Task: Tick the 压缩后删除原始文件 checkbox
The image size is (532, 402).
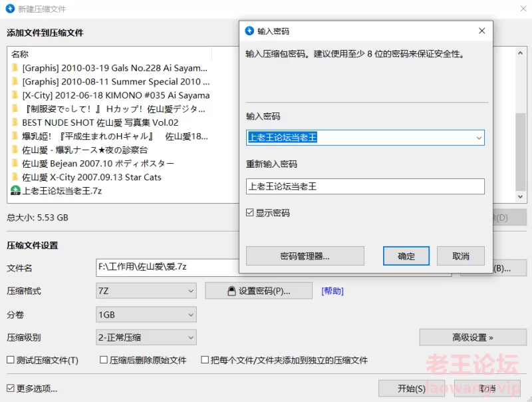Action: pos(104,360)
